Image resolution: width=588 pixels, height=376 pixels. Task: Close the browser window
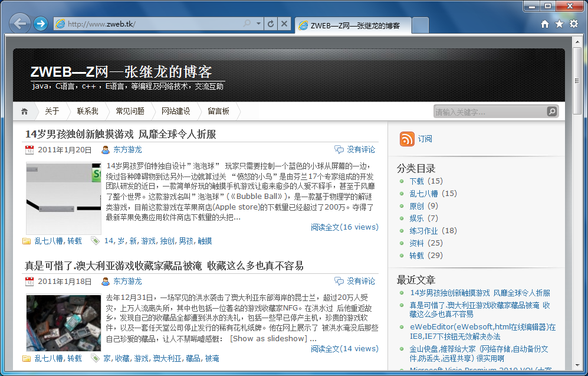570,6
